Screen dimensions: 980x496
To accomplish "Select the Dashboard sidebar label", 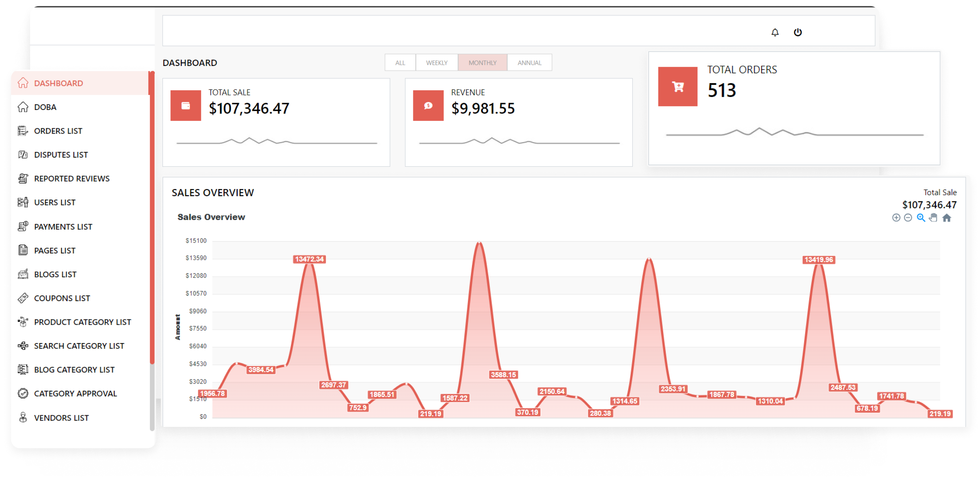I will [59, 83].
